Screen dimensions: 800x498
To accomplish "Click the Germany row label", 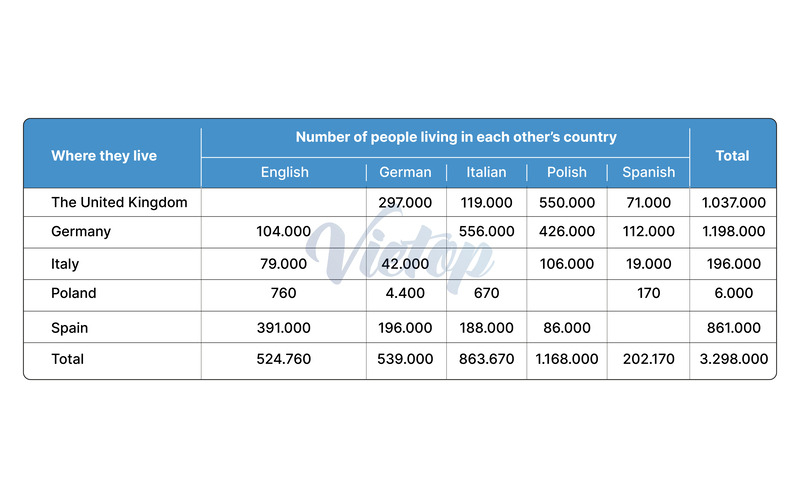I will [81, 232].
